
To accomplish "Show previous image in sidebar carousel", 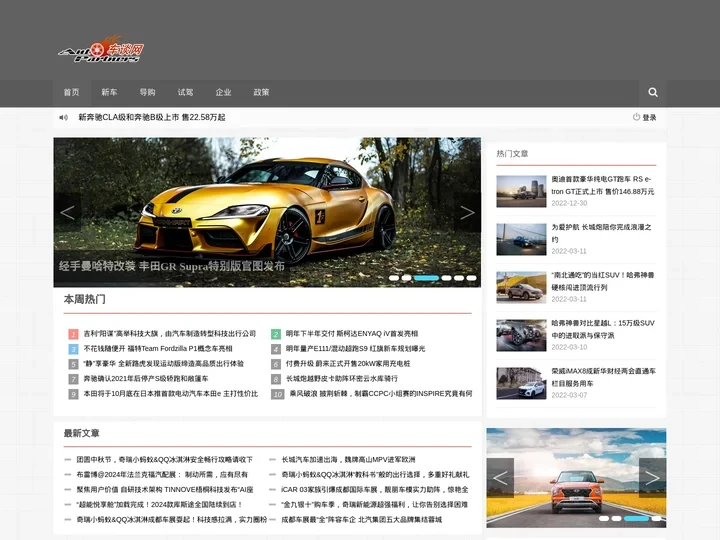I will click(x=500, y=478).
